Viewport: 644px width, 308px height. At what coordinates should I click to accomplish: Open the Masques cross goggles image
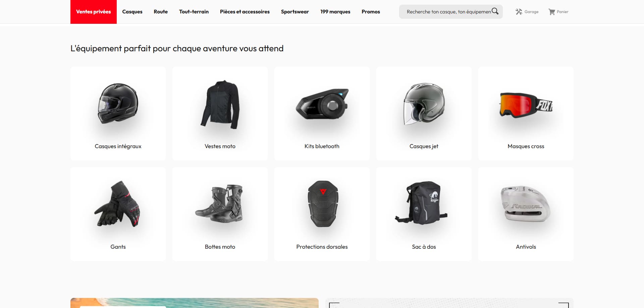pyautogui.click(x=526, y=105)
